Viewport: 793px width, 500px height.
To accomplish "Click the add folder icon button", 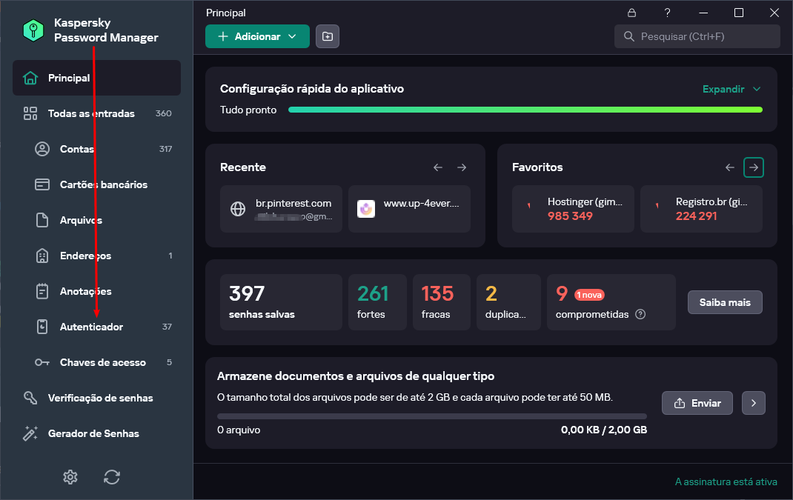I will point(328,36).
